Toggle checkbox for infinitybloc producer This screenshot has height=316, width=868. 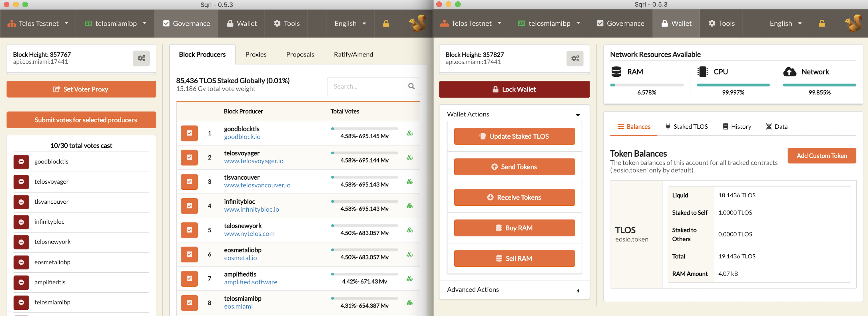pyautogui.click(x=189, y=206)
